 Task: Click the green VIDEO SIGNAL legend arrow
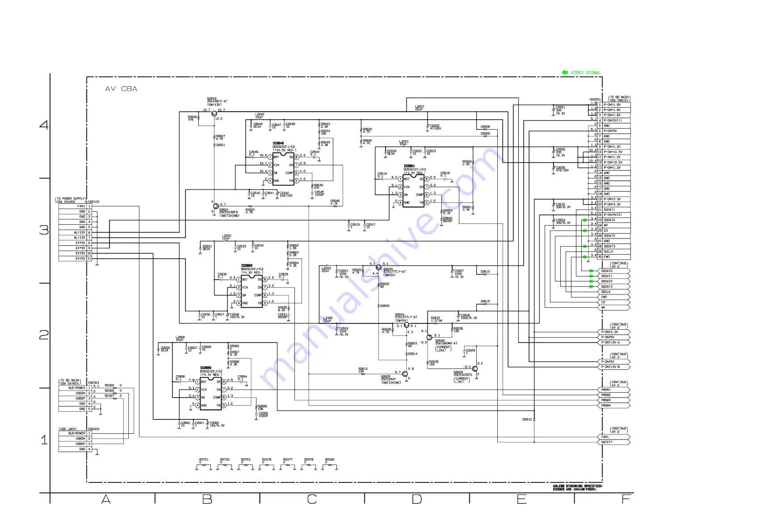tap(565, 72)
